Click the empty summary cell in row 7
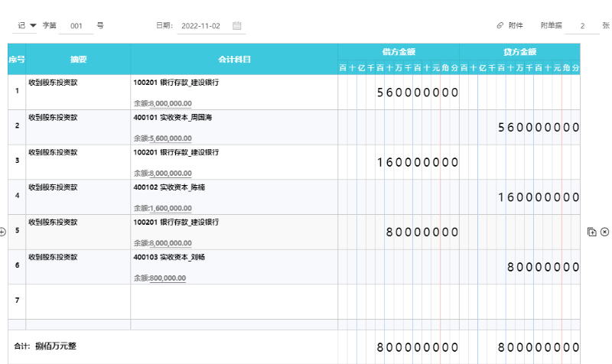The height and width of the screenshot is (364, 612). tap(78, 301)
